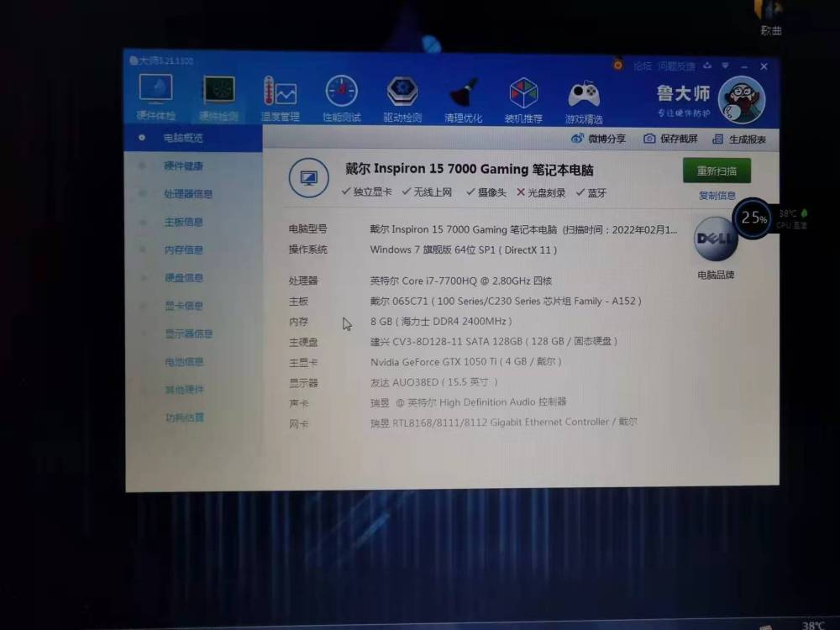The height and width of the screenshot is (630, 840).
Task: Select 硬盘信息 in the sidebar
Action: (x=184, y=278)
